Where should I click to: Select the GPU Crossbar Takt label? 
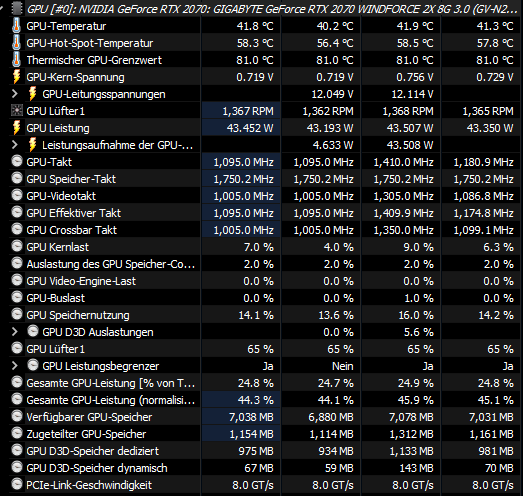(x=72, y=230)
